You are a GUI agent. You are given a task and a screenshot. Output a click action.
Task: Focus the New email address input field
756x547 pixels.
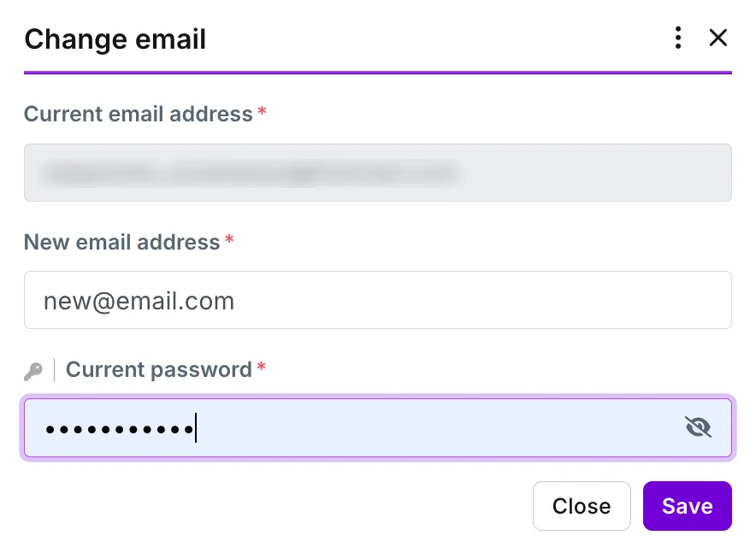point(378,300)
